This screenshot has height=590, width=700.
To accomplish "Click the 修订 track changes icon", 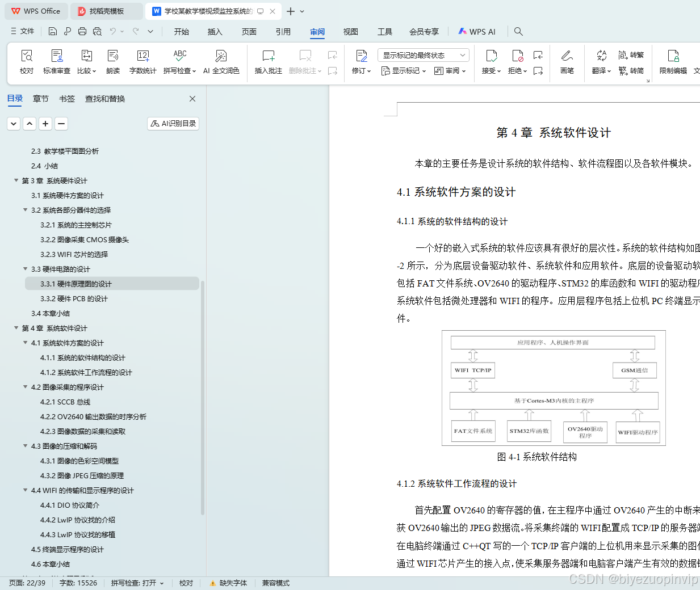I will pos(361,56).
